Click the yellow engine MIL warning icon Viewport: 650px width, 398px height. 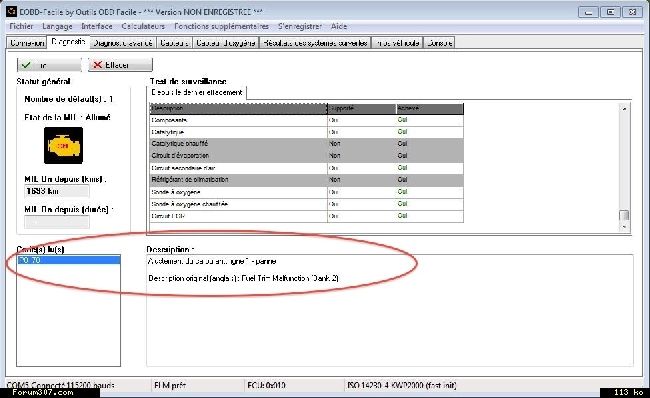click(63, 146)
